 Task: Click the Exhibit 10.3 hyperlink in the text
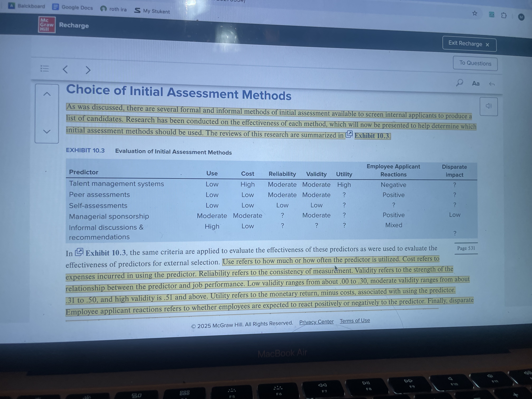372,136
